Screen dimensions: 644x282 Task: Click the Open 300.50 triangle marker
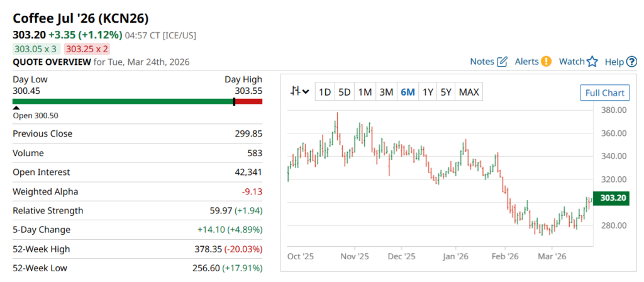click(16, 108)
